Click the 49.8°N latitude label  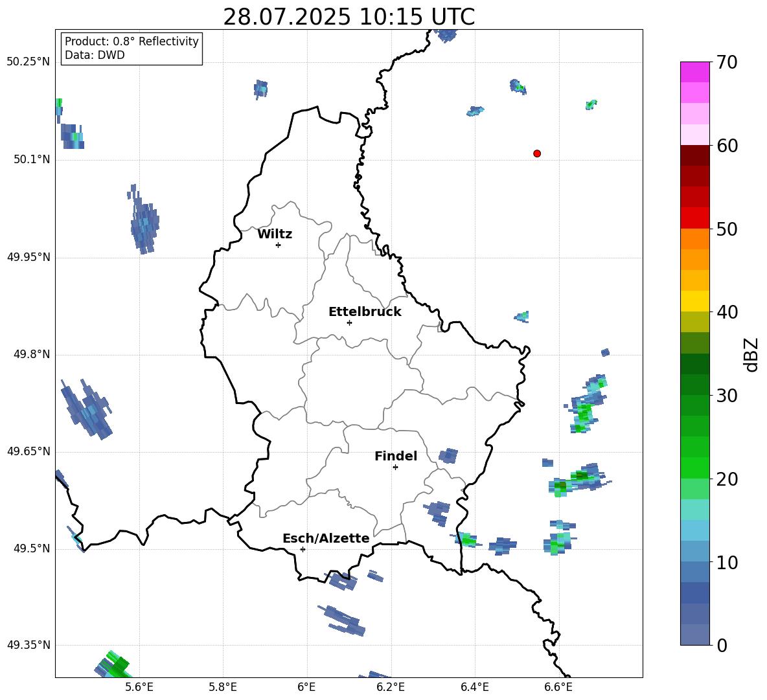(x=32, y=354)
